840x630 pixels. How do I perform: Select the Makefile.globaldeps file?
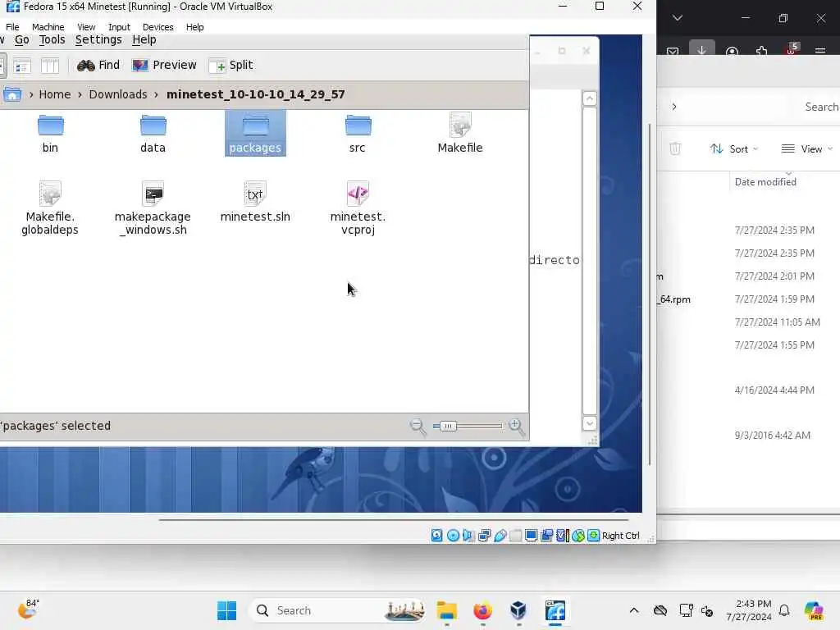[x=50, y=209]
